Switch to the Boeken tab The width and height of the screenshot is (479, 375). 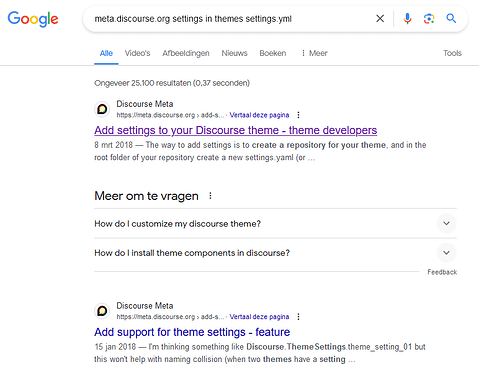(x=273, y=53)
